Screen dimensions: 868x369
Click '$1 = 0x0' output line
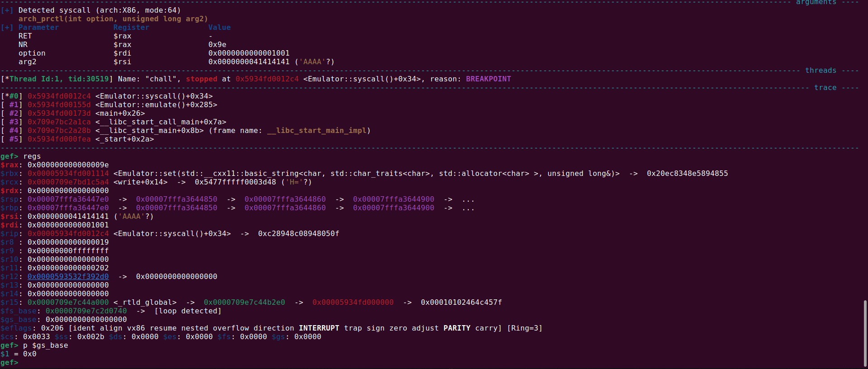(x=18, y=354)
